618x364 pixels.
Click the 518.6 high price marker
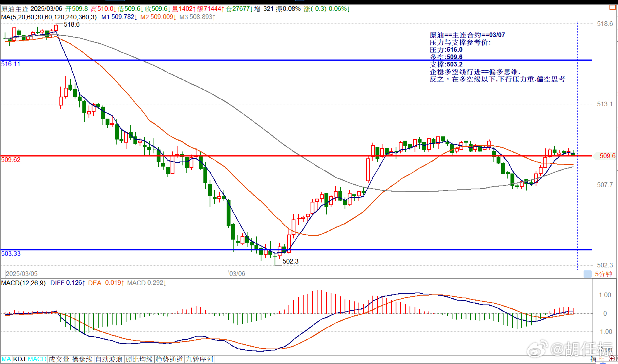point(72,24)
